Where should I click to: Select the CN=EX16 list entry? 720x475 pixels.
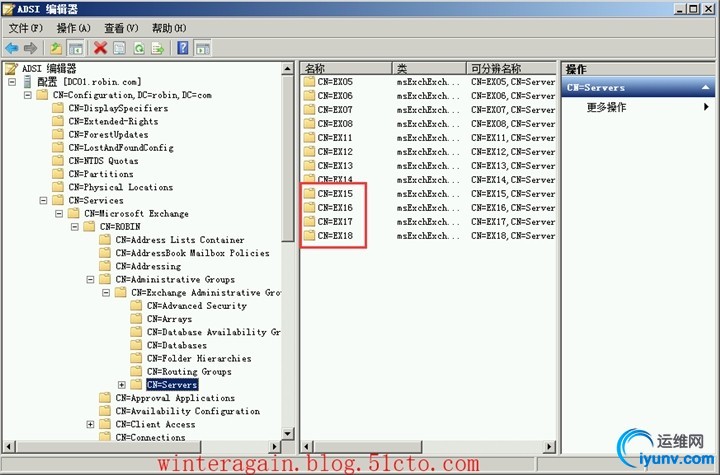(335, 208)
